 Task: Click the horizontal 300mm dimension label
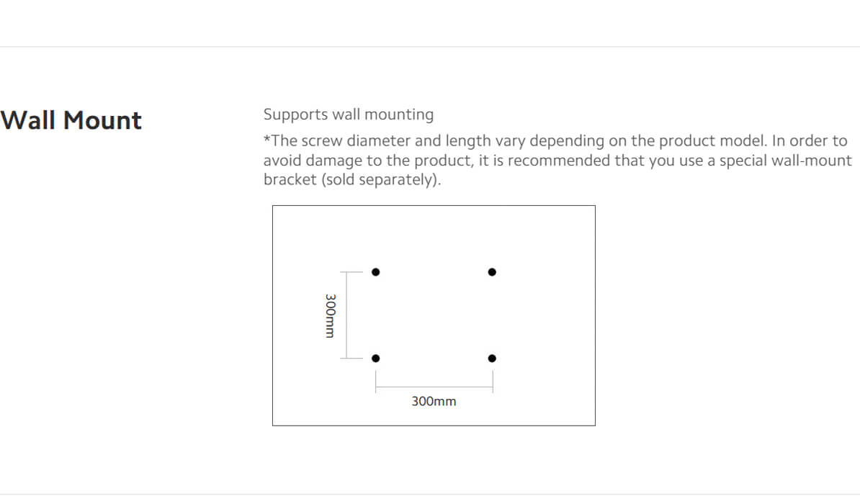point(434,402)
